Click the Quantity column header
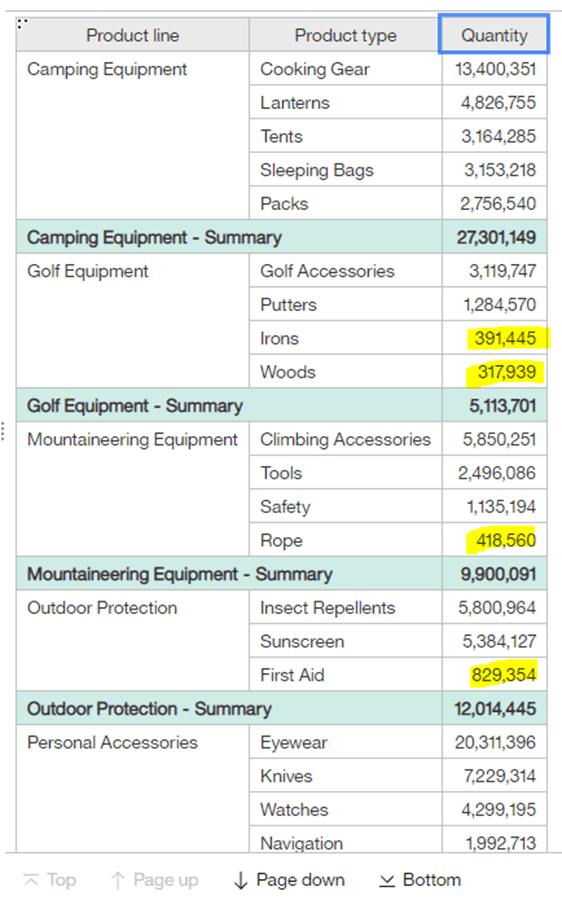562x900 pixels. pyautogui.click(x=494, y=35)
